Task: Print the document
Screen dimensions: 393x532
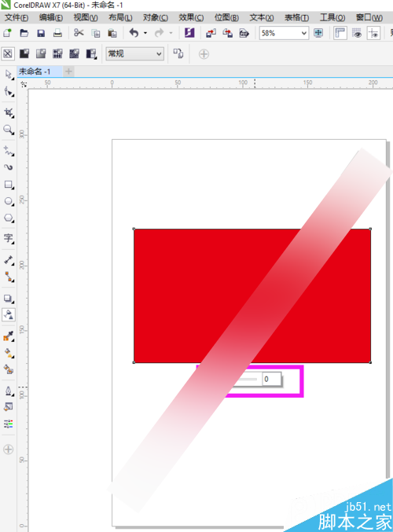Action: pos(57,33)
